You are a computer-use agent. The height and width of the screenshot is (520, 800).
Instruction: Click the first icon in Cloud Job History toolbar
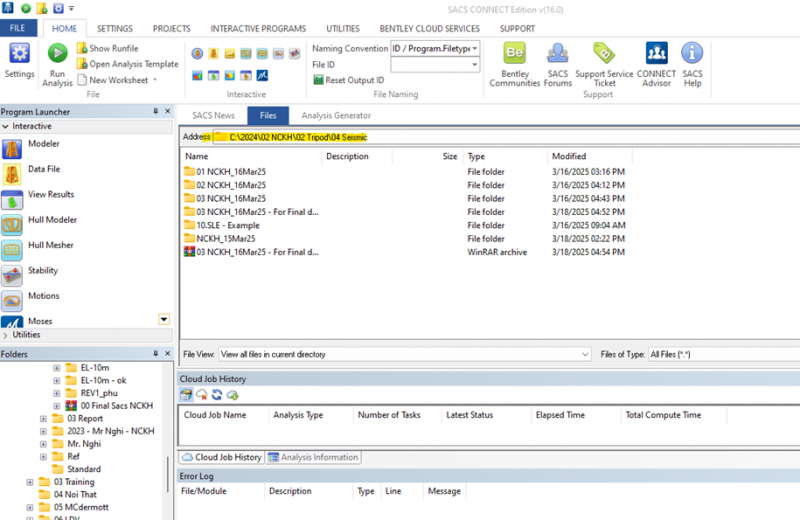point(186,394)
